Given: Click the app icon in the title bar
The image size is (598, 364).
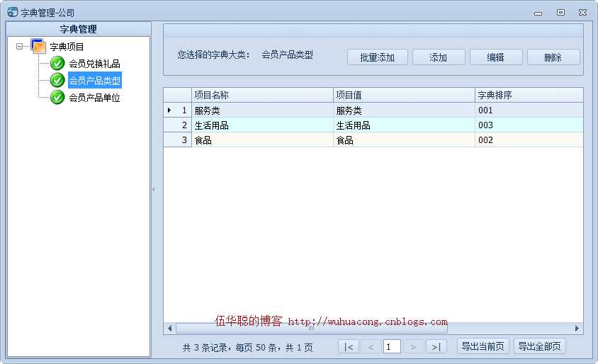Looking at the screenshot, I should [x=12, y=12].
